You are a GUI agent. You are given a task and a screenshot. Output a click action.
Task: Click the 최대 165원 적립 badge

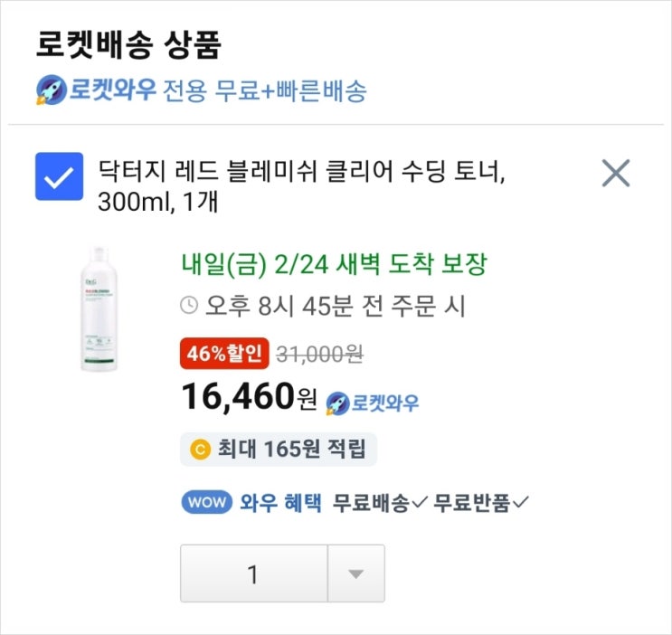pos(279,448)
